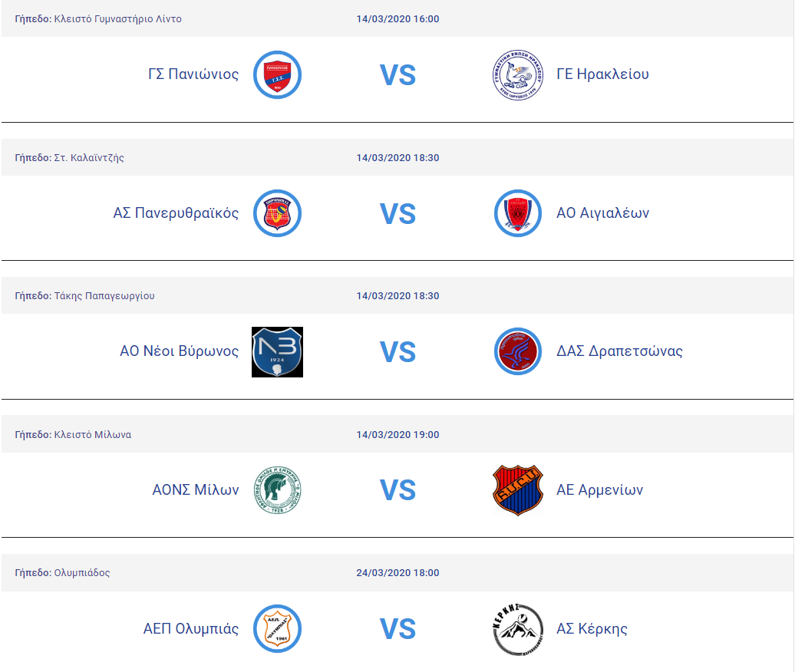Image resolution: width=795 pixels, height=672 pixels.
Task: Click the ΓΕ Ηρακλείου team logo
Action: [518, 74]
